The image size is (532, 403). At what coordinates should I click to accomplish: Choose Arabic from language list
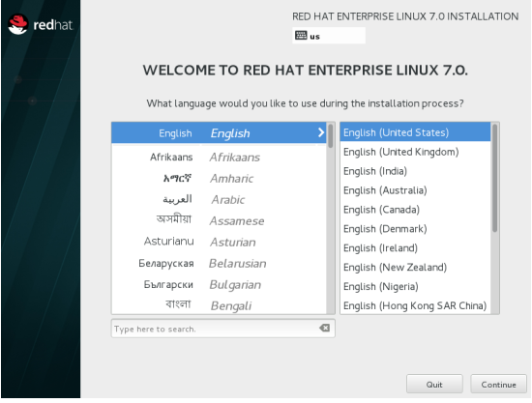tap(219, 200)
